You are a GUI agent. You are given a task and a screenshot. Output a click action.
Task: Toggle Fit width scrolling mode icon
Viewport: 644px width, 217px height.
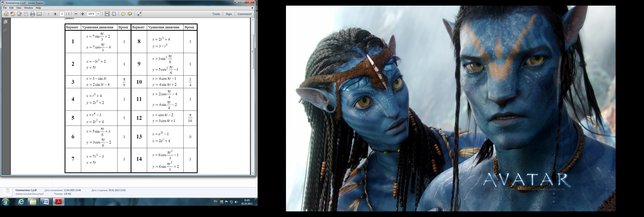pyautogui.click(x=107, y=14)
